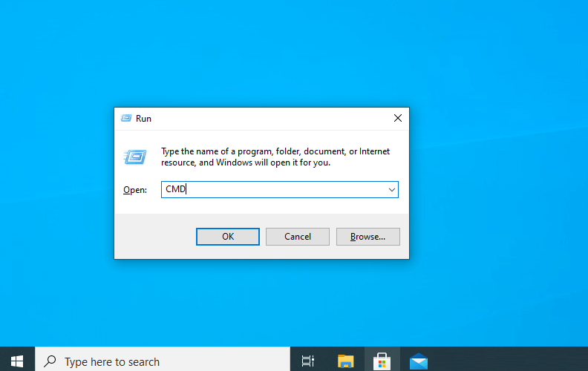Click the Open: label
The image size is (588, 371).
[x=135, y=190]
